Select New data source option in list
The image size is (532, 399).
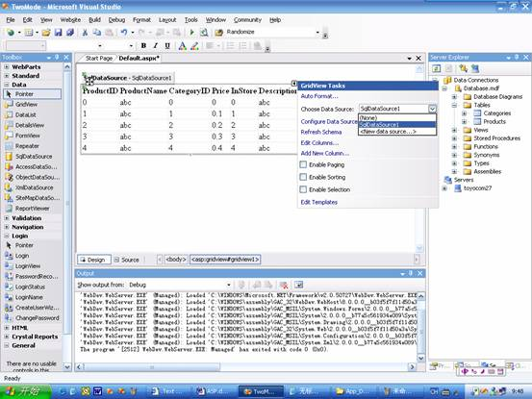[x=397, y=131]
